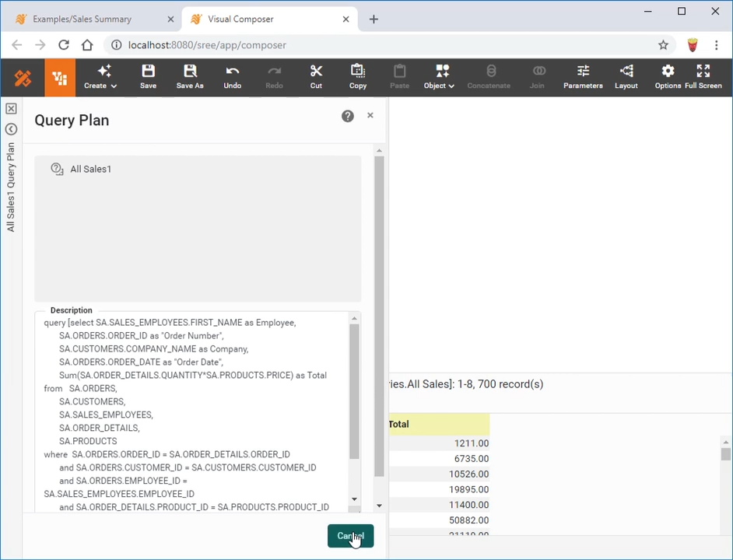
Task: Click the Query Plan scrollbar down arrow
Action: click(379, 506)
